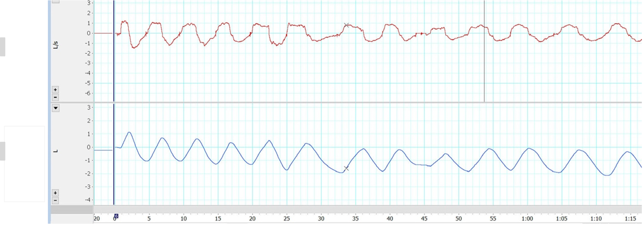The height and width of the screenshot is (225, 644).
Task: Click the X marker on the red flow trace
Action: [x=346, y=25]
